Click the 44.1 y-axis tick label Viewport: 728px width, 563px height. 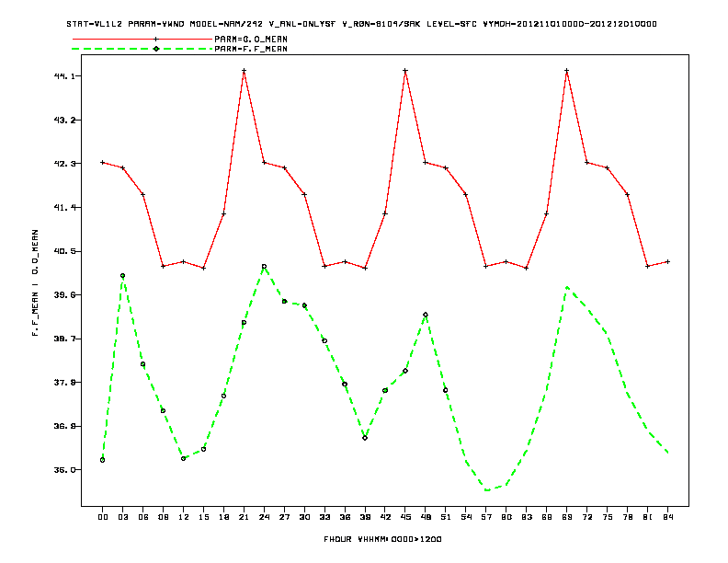click(x=64, y=76)
